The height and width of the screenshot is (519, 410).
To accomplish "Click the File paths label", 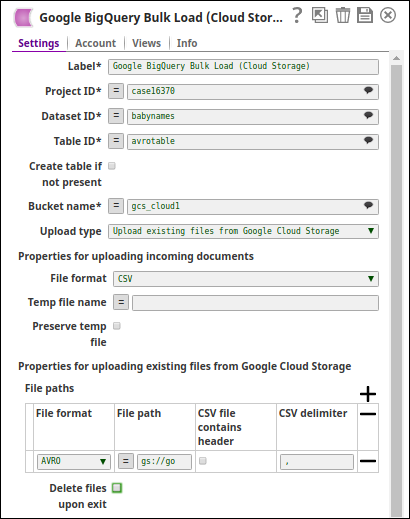I will click(50, 388).
